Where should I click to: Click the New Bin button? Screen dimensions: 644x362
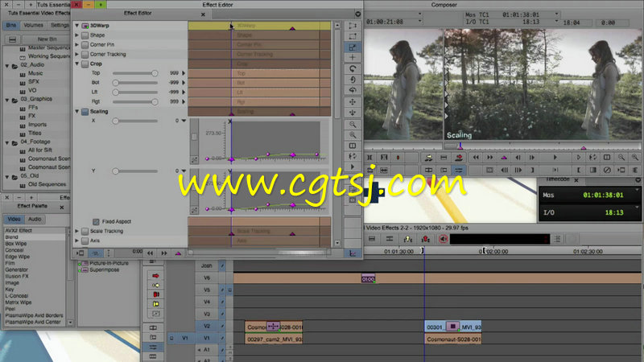(47, 39)
